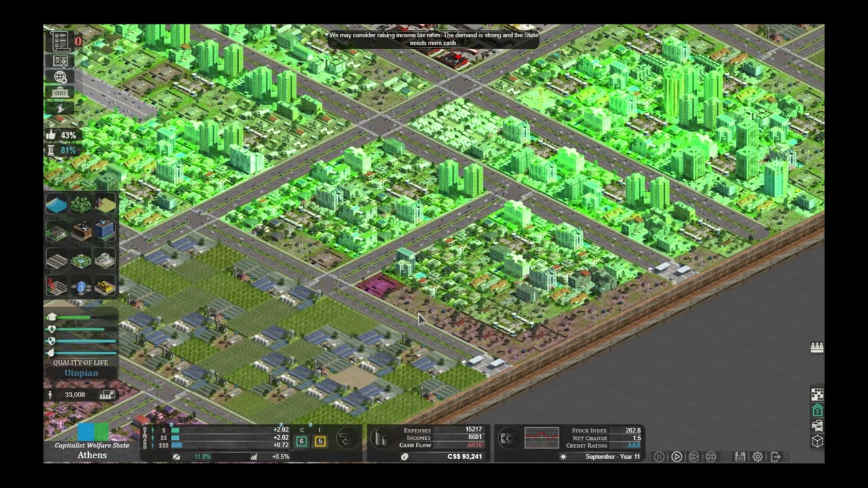Click the trade exchange arrows button
Image resolution: width=868 pixels, height=488 pixels.
[347, 439]
